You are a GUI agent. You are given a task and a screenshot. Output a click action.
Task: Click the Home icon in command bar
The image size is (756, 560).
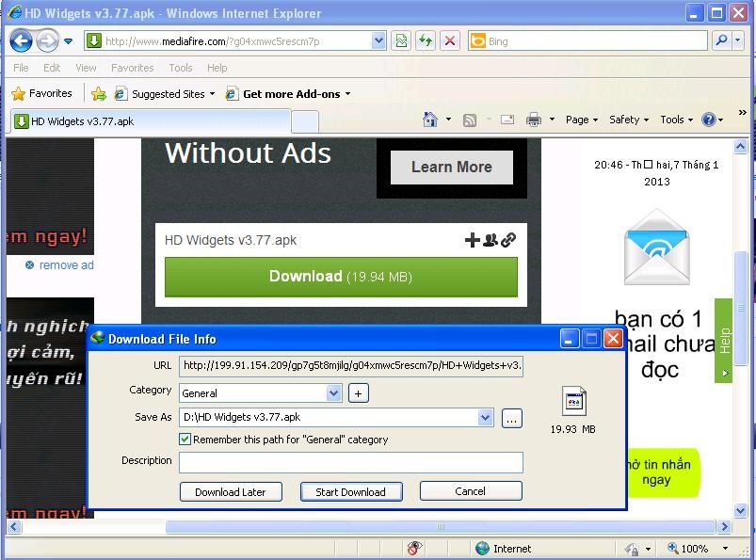[x=430, y=120]
